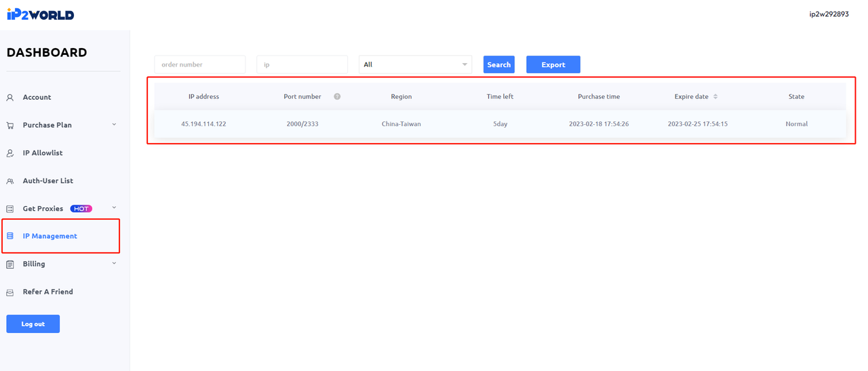Focus the order number input field

click(200, 64)
